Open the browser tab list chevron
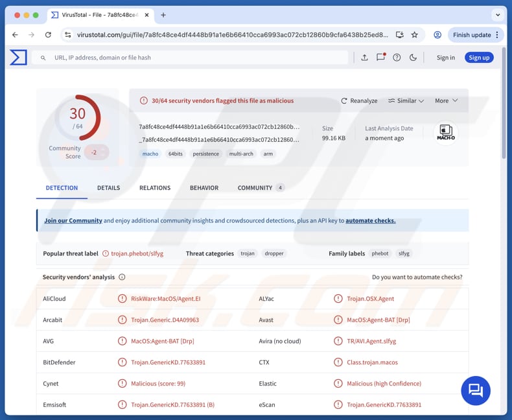This screenshot has width=512, height=420. point(497,15)
